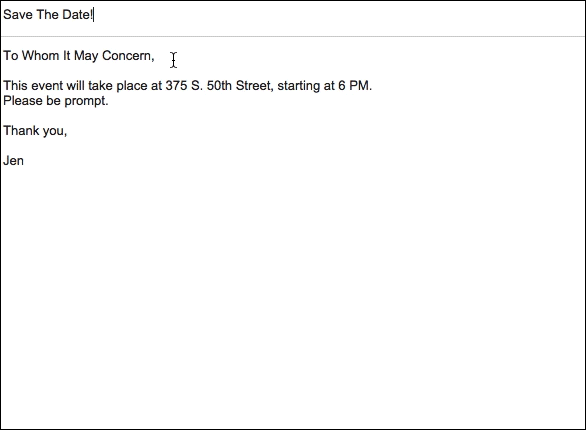The height and width of the screenshot is (430, 586).
Task: Click the address number 375 in body
Action: [176, 86]
